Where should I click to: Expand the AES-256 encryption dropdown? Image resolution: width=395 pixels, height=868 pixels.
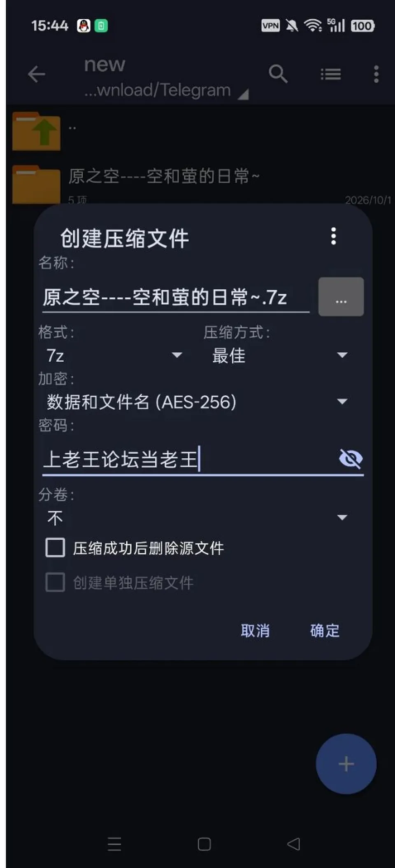click(197, 402)
